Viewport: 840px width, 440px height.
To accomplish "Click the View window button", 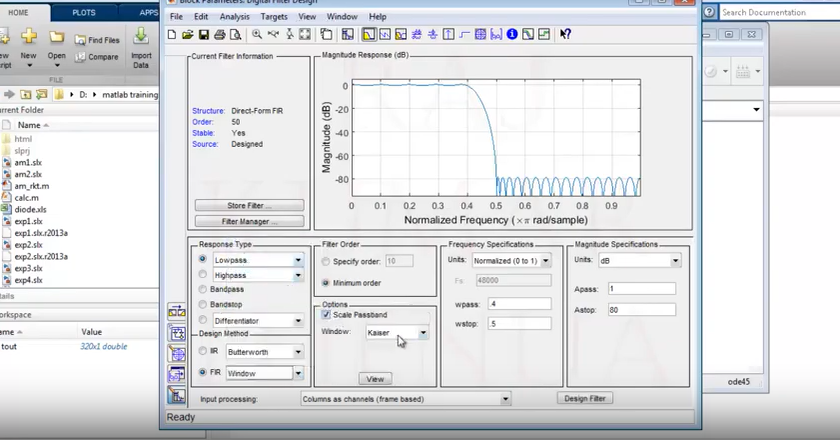I will (x=375, y=379).
